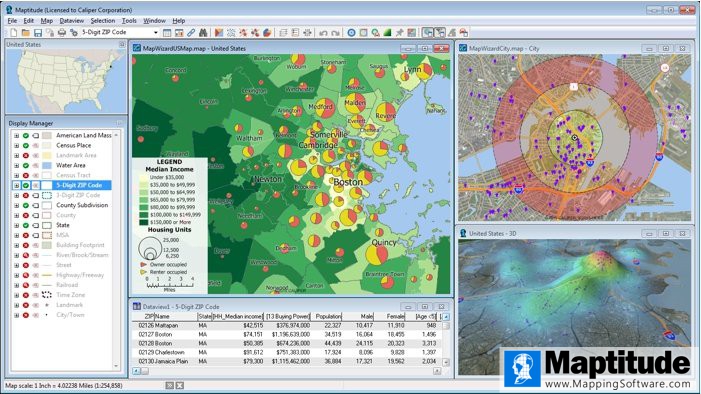The image size is (701, 394).
Task: Click the square tool icon beside the blue circle
Action: [x=363, y=33]
